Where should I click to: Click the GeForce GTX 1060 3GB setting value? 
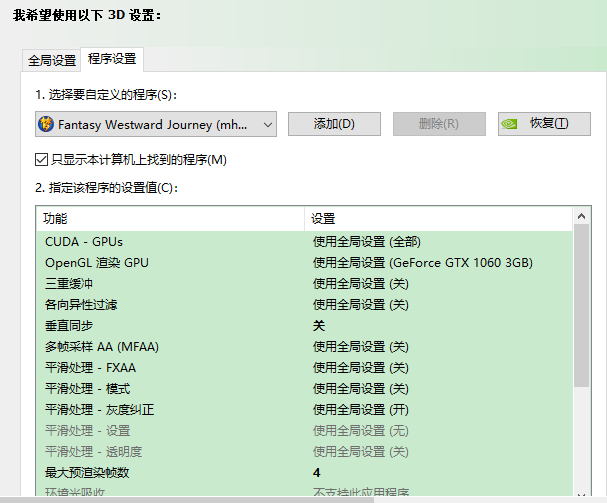(423, 263)
